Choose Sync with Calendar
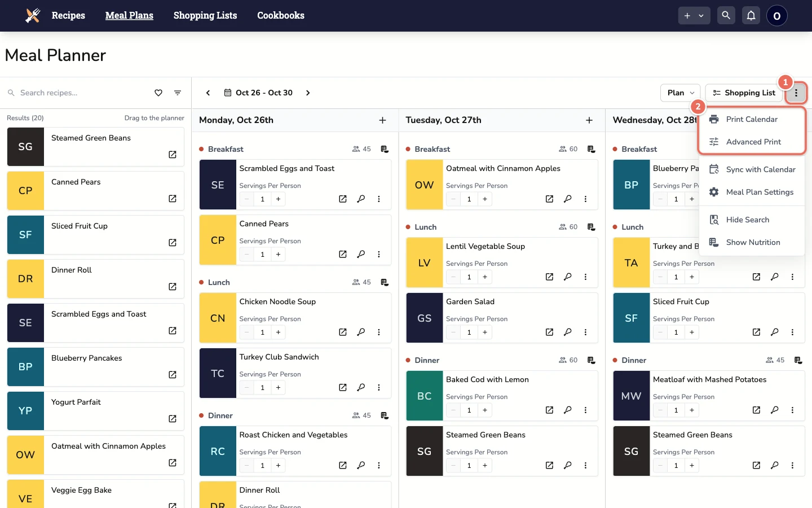Screen dimensions: 812x508 752,169
